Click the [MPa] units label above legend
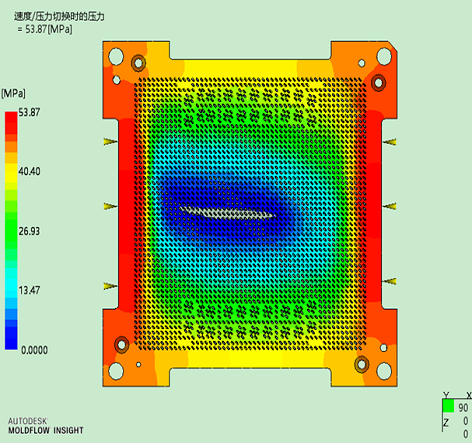 (13, 93)
